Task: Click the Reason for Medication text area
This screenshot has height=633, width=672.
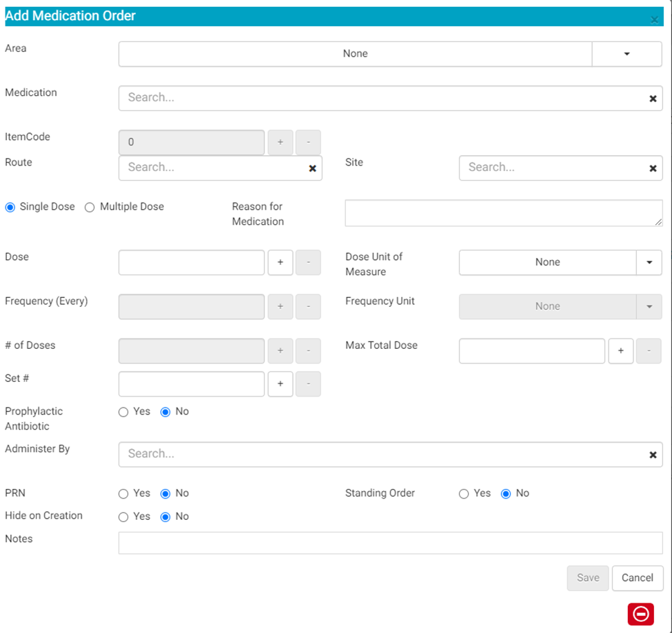Action: tap(503, 213)
